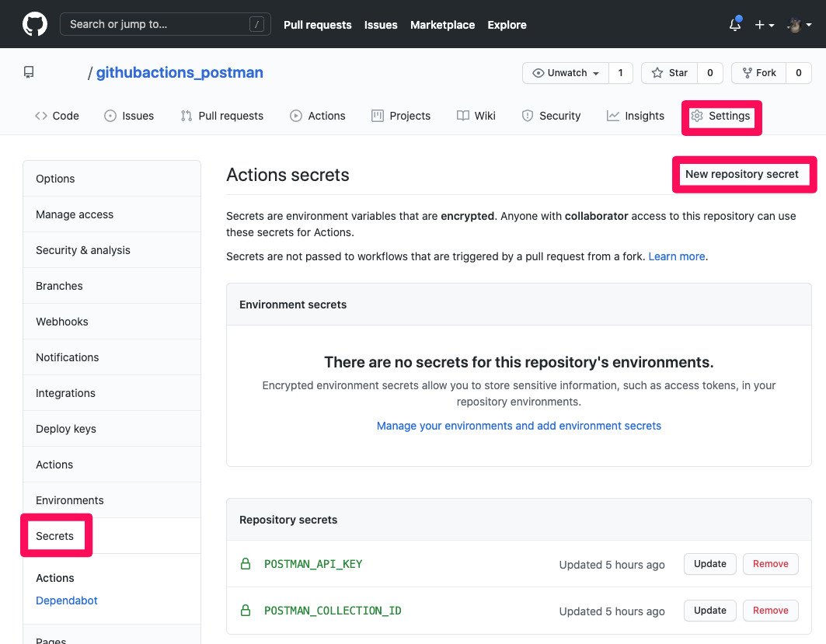Select the Code tab icon
The image size is (826, 644).
pos(40,115)
